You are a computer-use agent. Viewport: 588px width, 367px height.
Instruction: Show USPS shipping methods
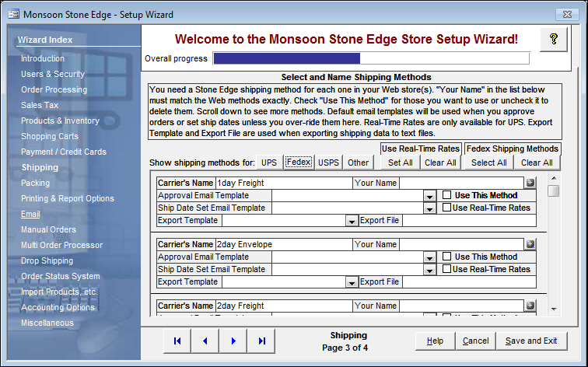pos(328,163)
